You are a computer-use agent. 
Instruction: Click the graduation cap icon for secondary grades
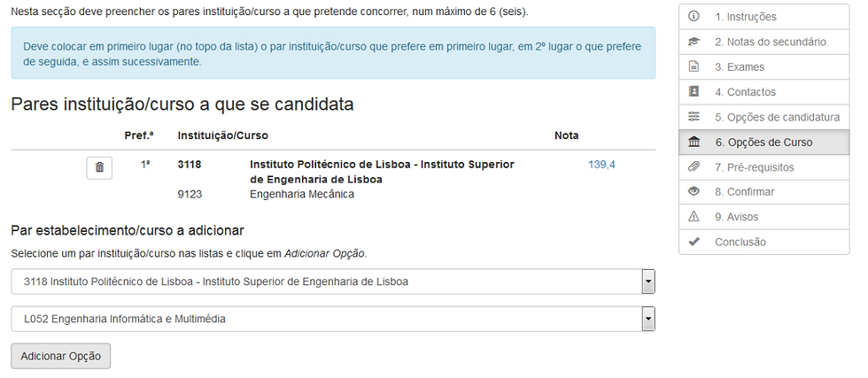coord(694,42)
